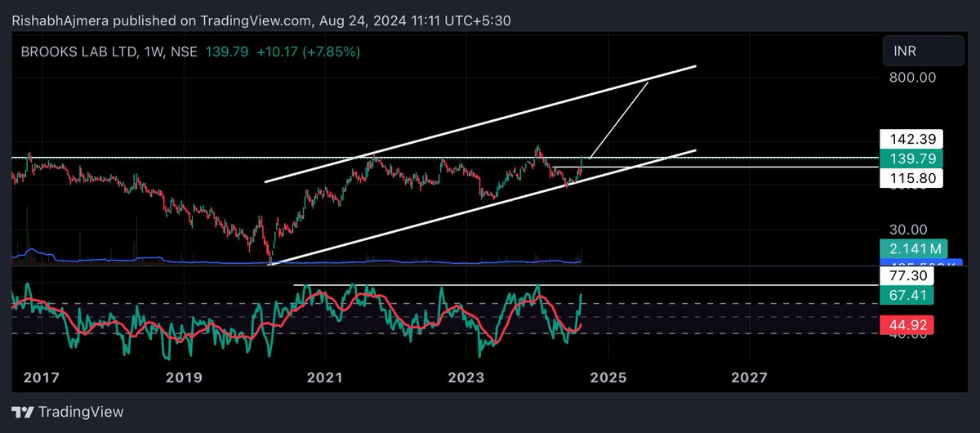
Task: Click the TradingView logo
Action: (68, 413)
